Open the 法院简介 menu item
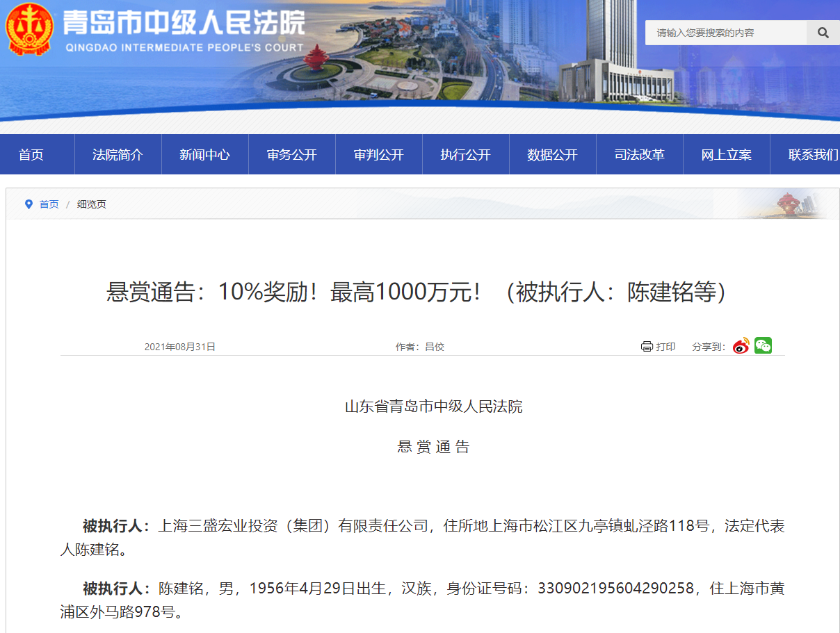Image resolution: width=840 pixels, height=633 pixels. pyautogui.click(x=118, y=154)
